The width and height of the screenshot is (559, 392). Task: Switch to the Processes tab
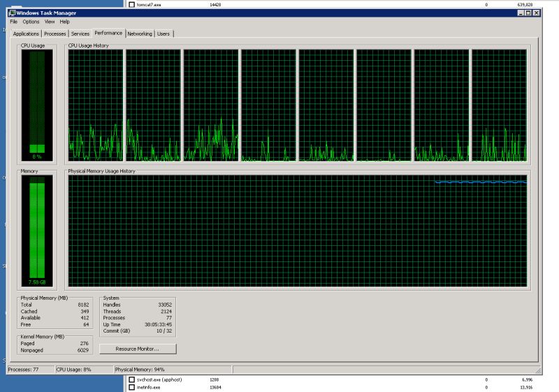click(x=55, y=34)
